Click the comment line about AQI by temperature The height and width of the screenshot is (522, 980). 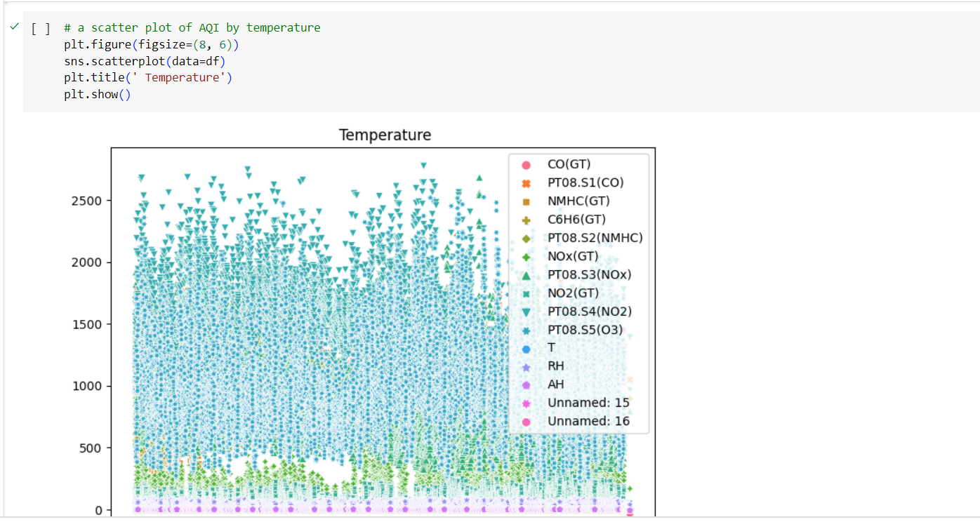coord(192,28)
